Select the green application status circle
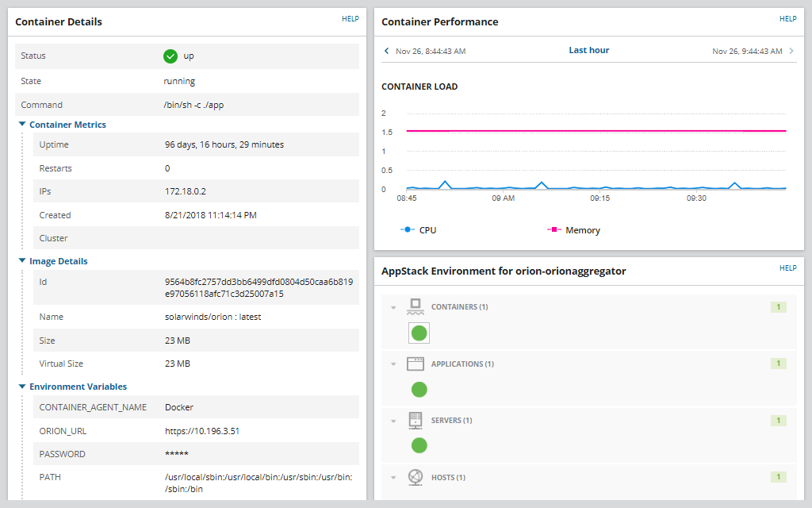812x508 pixels. click(419, 389)
